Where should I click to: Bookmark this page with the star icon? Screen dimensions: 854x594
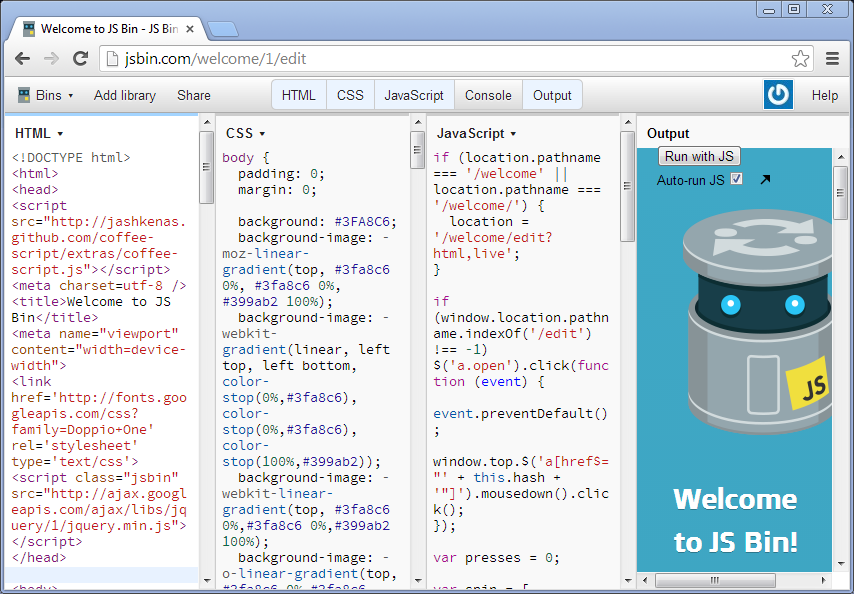tap(800, 58)
